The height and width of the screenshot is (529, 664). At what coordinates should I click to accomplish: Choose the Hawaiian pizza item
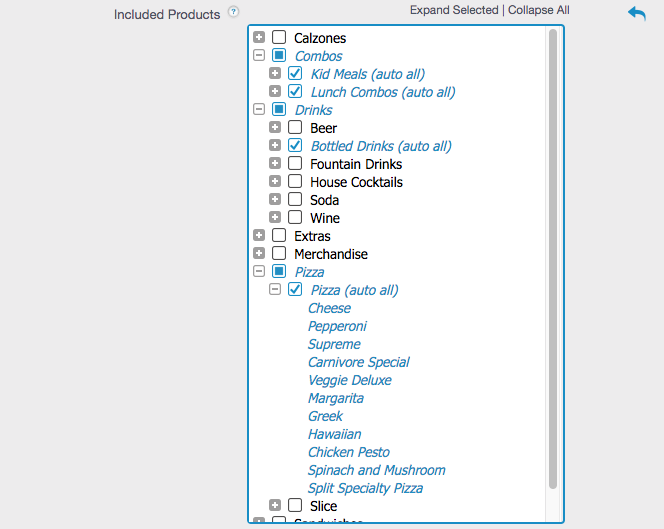click(x=334, y=434)
